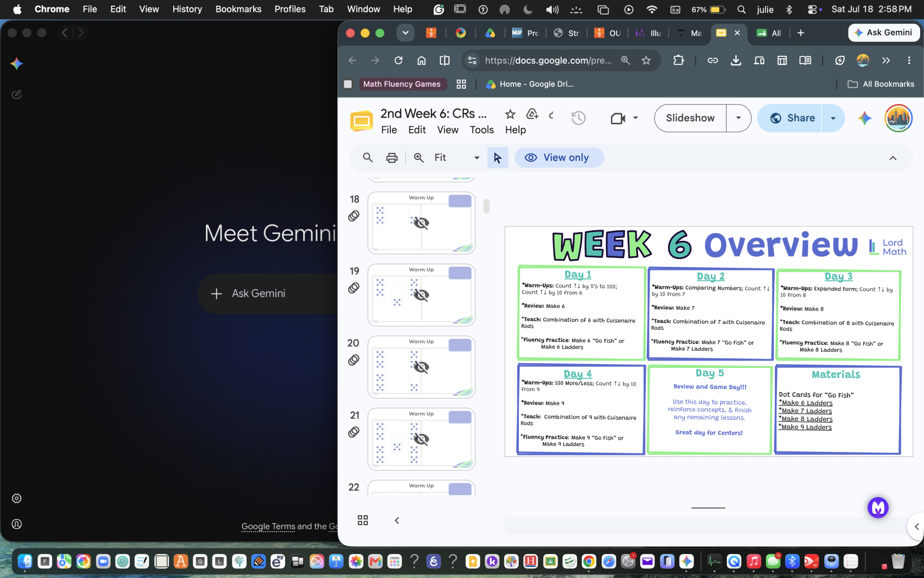
Task: Open the Tools menu in Slides
Action: 482,130
